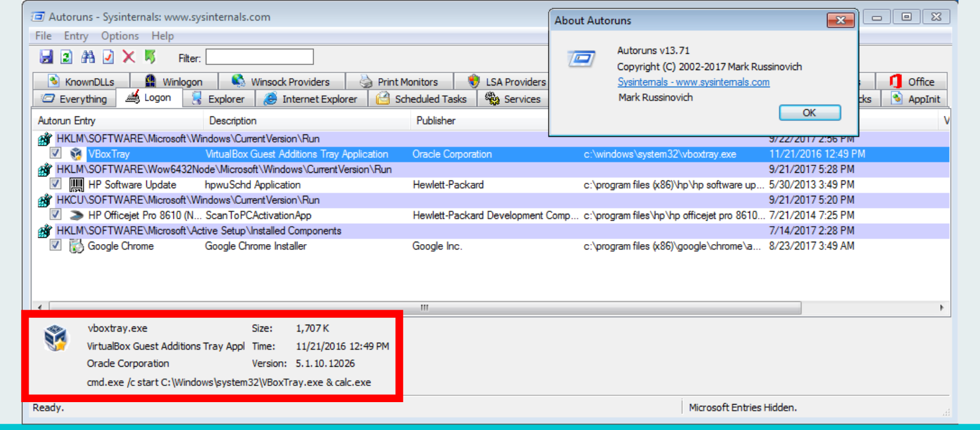Screen dimensions: 980x430
Task: Open the Winsock Providers tab
Action: pos(281,81)
